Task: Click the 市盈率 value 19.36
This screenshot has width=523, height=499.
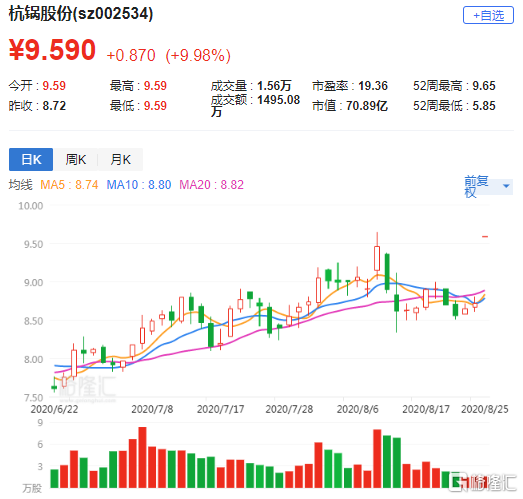Action: point(373,86)
